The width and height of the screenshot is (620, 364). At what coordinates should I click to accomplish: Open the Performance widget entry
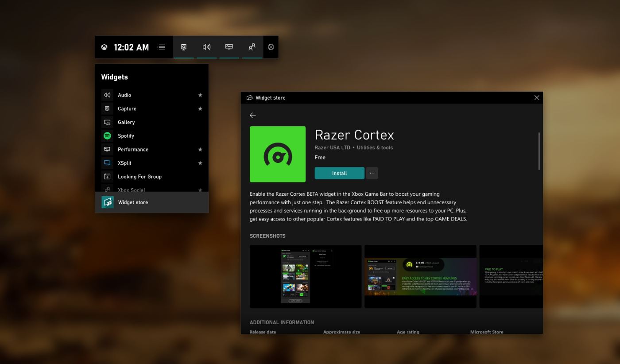click(x=152, y=149)
